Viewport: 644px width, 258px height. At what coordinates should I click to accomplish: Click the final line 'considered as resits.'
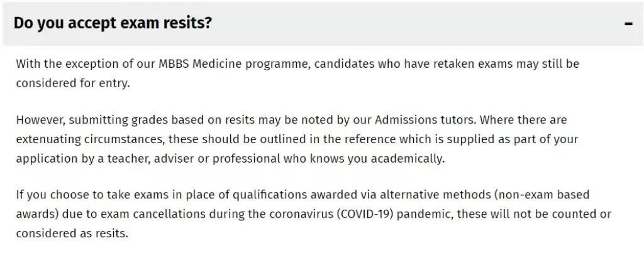pyautogui.click(x=72, y=234)
